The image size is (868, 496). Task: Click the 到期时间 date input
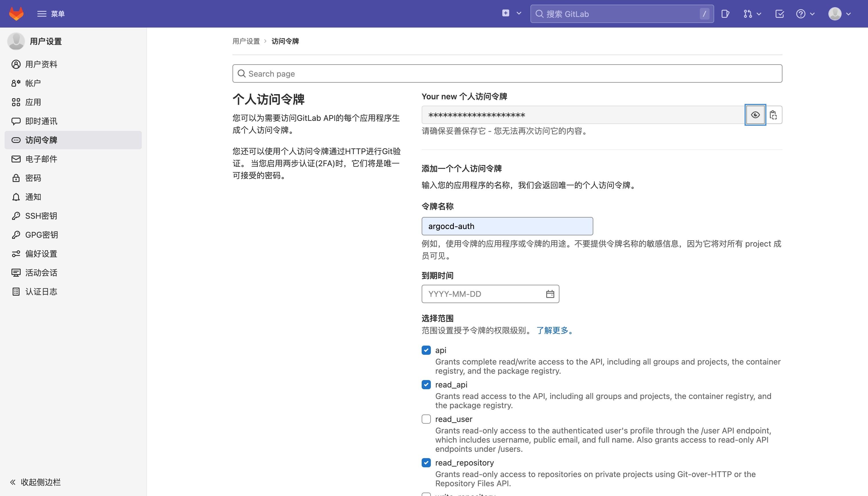490,294
